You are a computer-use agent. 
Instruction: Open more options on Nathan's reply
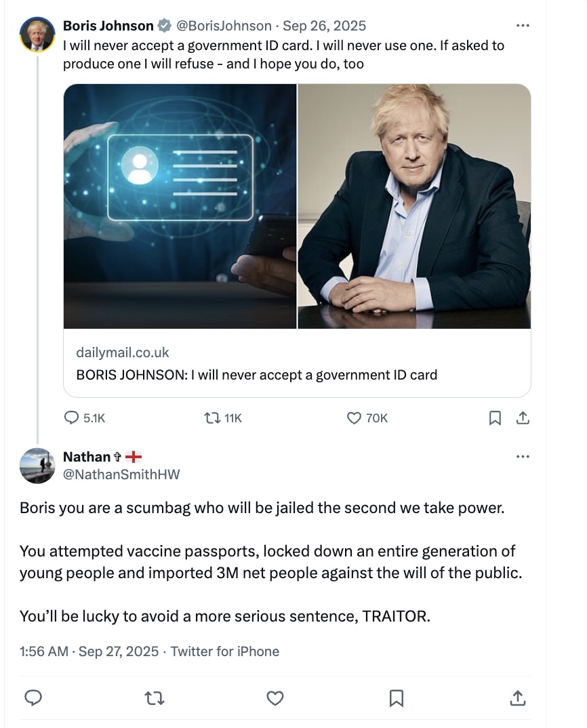coord(522,457)
